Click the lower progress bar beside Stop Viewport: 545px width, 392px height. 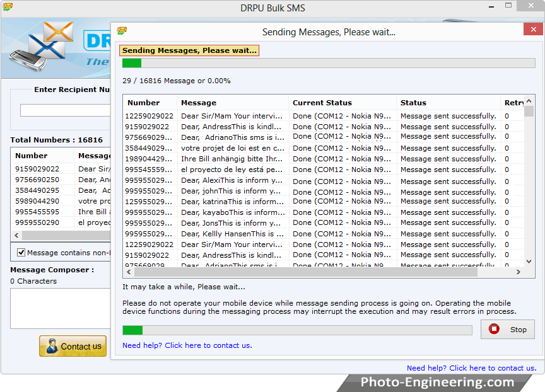(297, 330)
